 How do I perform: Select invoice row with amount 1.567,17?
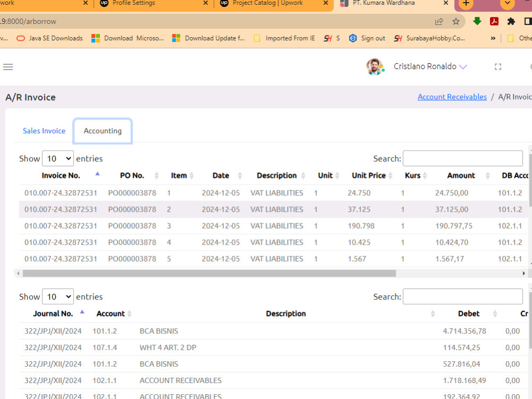(x=273, y=259)
